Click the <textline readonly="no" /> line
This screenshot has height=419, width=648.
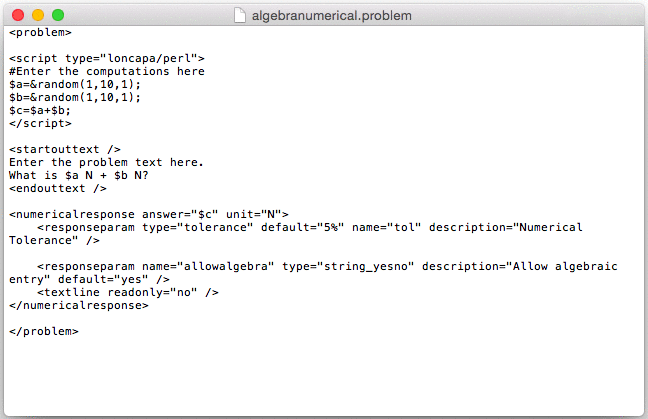[x=128, y=293]
